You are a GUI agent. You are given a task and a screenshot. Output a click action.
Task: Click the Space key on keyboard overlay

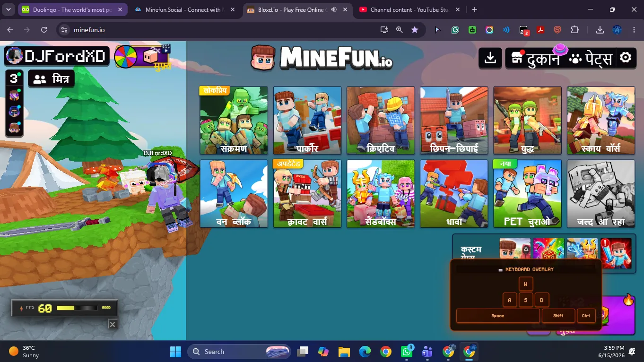coord(498,316)
